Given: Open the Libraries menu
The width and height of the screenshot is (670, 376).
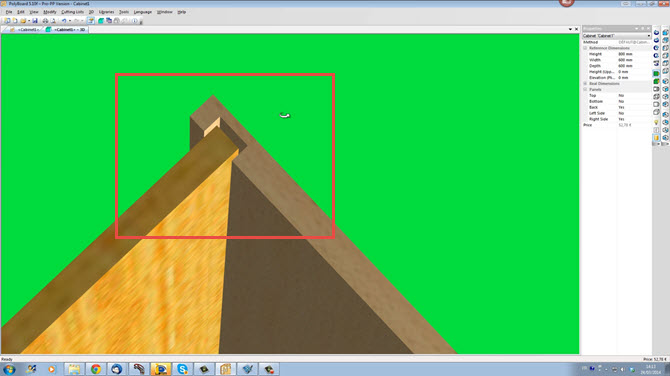Looking at the screenshot, I should coord(106,12).
